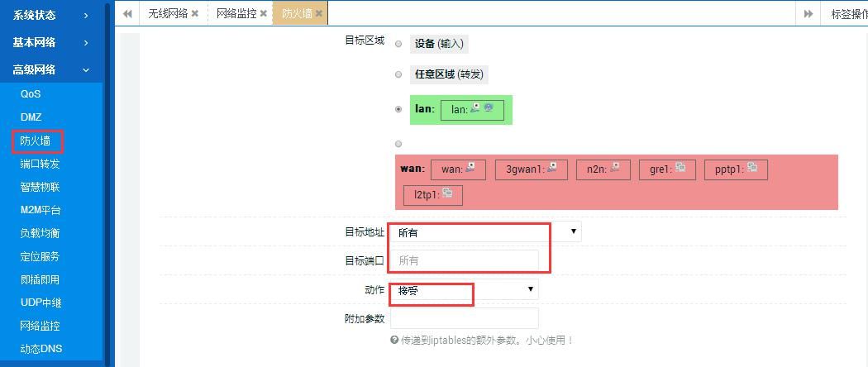Click the pptp1 interface icon
Screen dimensions: 868x367
tap(752, 168)
